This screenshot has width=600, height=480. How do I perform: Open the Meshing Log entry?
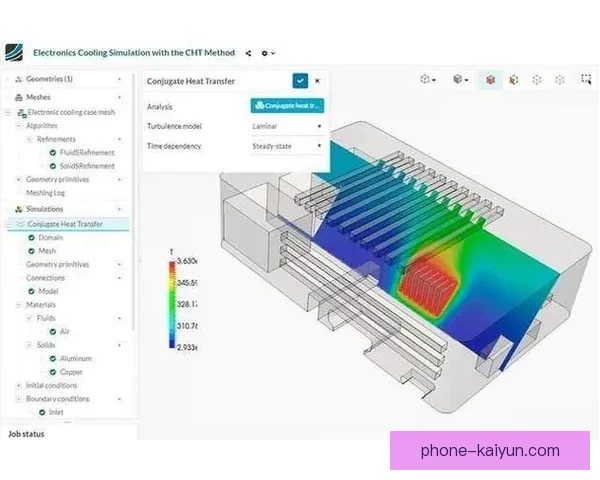point(44,194)
